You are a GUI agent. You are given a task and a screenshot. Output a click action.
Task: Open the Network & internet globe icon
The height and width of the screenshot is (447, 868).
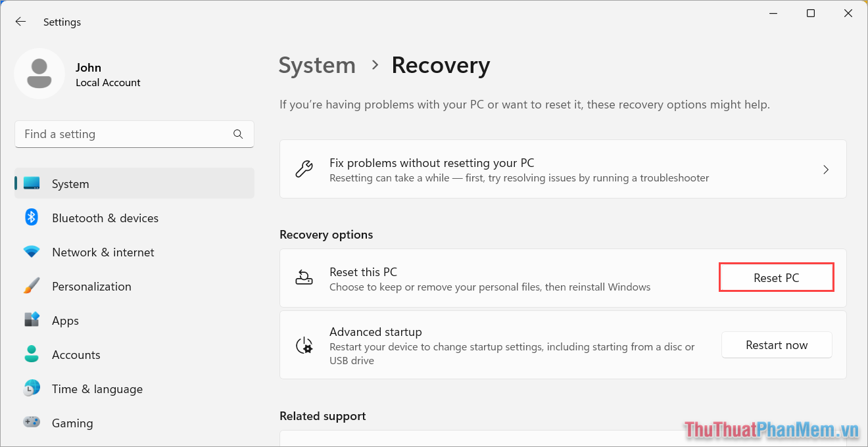31,252
